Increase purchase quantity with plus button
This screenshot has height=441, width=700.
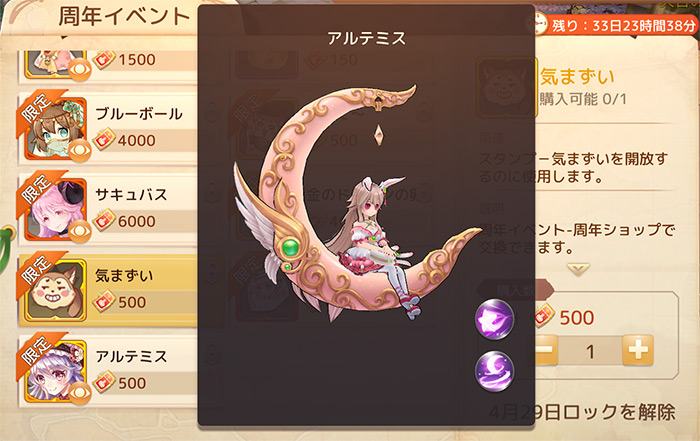click(638, 350)
